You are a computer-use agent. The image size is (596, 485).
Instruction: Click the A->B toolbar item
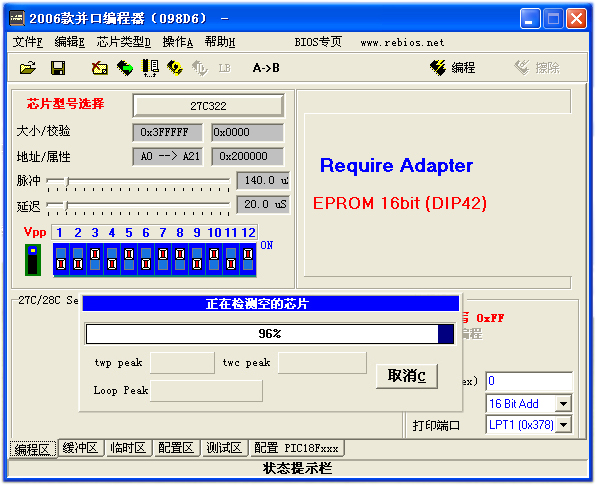tap(266, 68)
